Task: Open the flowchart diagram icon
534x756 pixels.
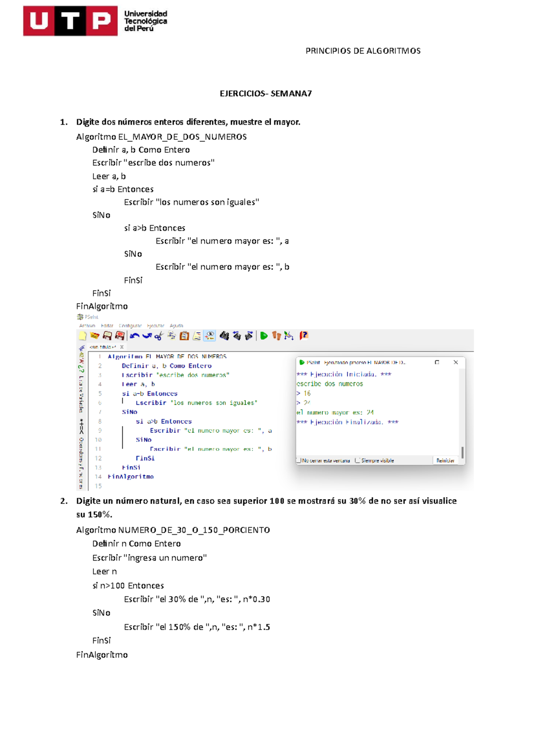Action: [x=289, y=336]
